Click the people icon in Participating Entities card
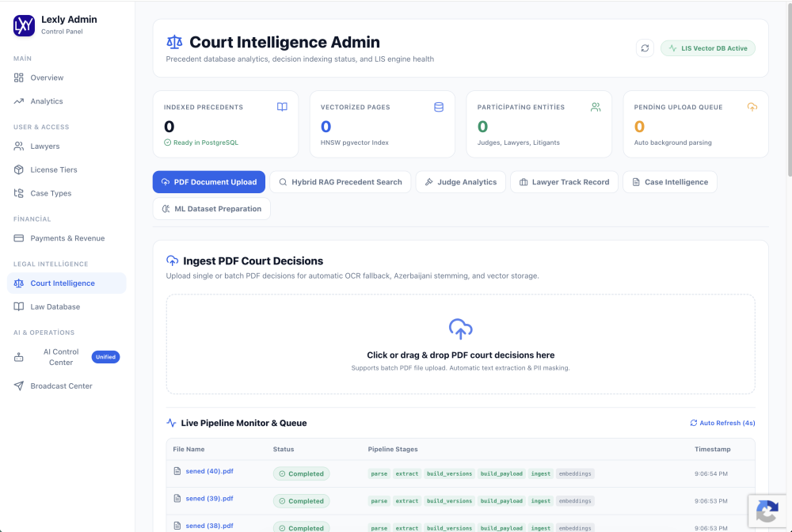The width and height of the screenshot is (792, 532). tap(596, 107)
